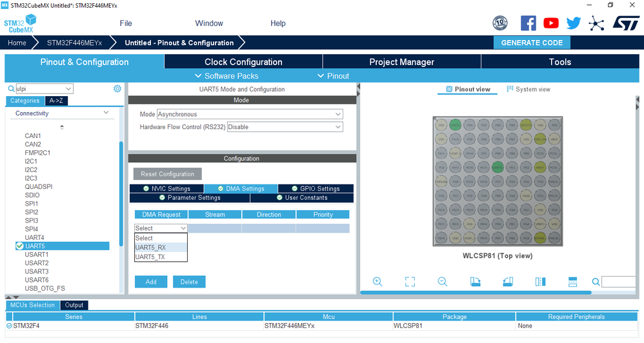
Task: Open the Help menu
Action: [277, 23]
